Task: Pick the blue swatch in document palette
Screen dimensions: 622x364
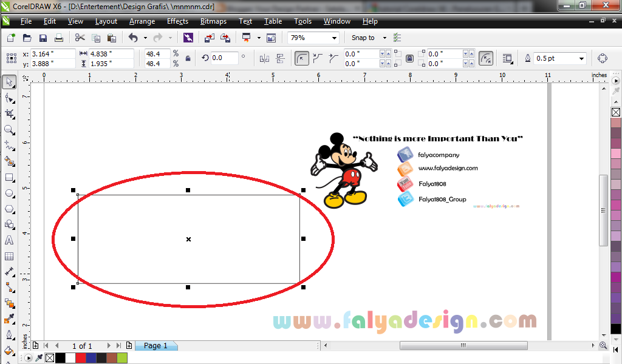Action: 91,359
